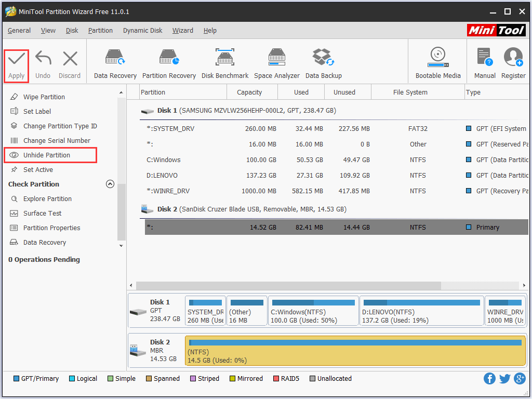Select Wipe Partition in sidebar

(44, 97)
